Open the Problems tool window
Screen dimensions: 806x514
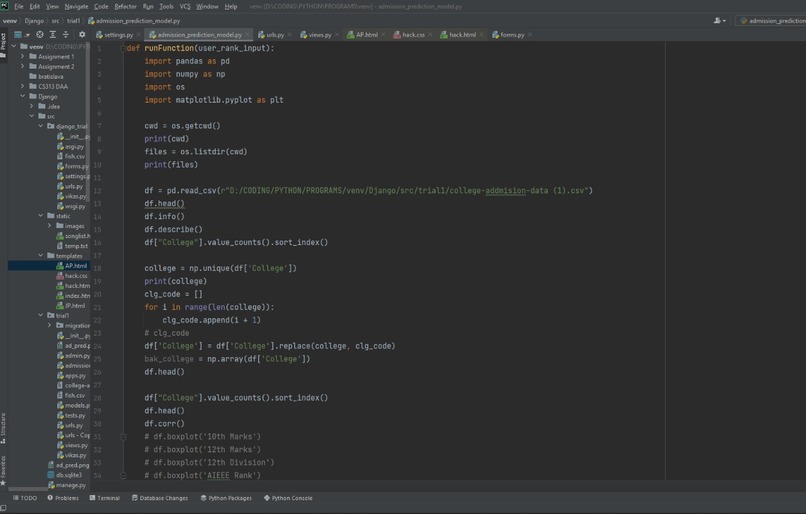[x=63, y=498]
